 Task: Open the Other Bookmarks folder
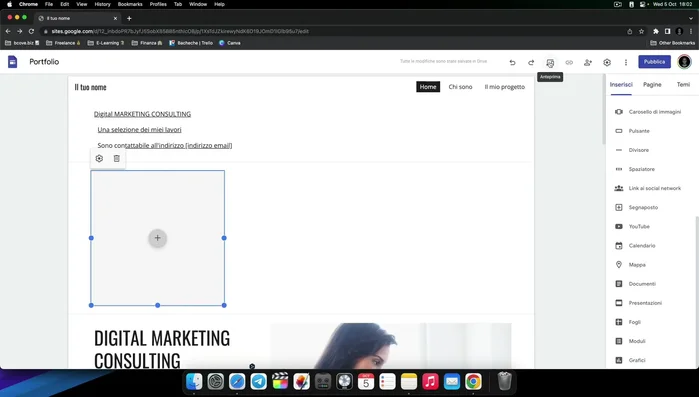click(x=673, y=43)
